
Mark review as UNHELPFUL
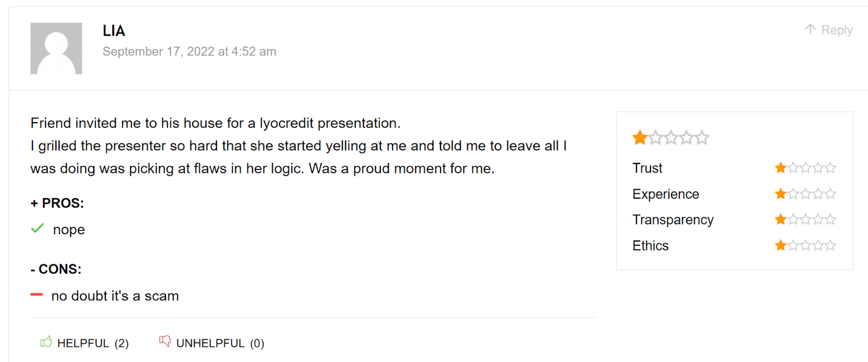(220, 344)
